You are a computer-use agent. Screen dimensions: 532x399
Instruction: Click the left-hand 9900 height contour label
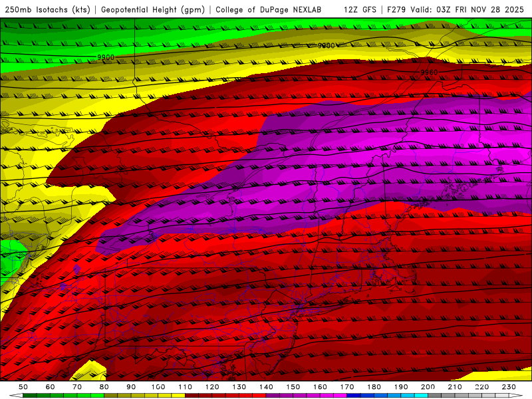click(x=106, y=57)
